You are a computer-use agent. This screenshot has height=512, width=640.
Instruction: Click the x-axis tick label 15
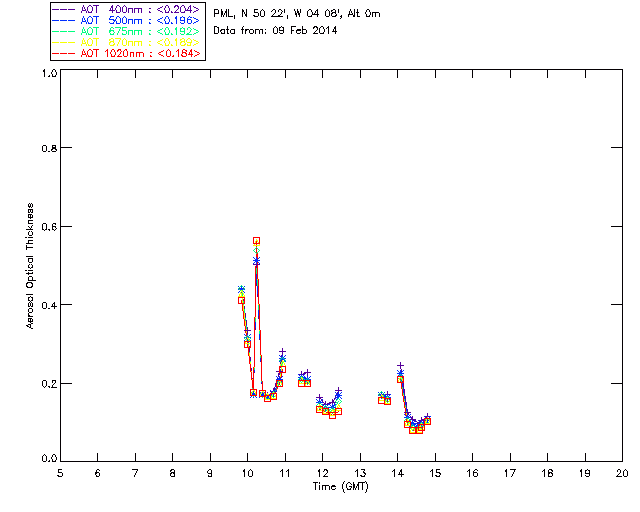click(435, 474)
